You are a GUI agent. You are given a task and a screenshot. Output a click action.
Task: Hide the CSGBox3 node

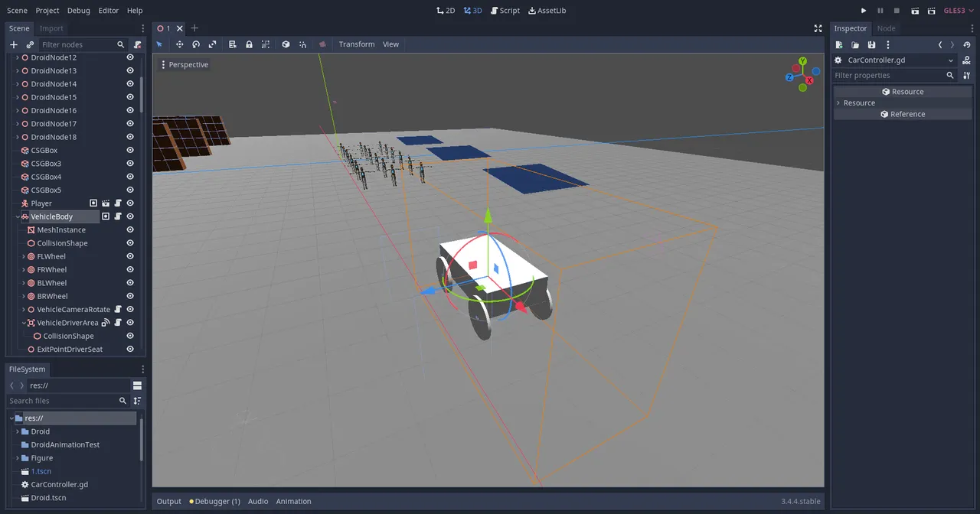click(x=129, y=163)
